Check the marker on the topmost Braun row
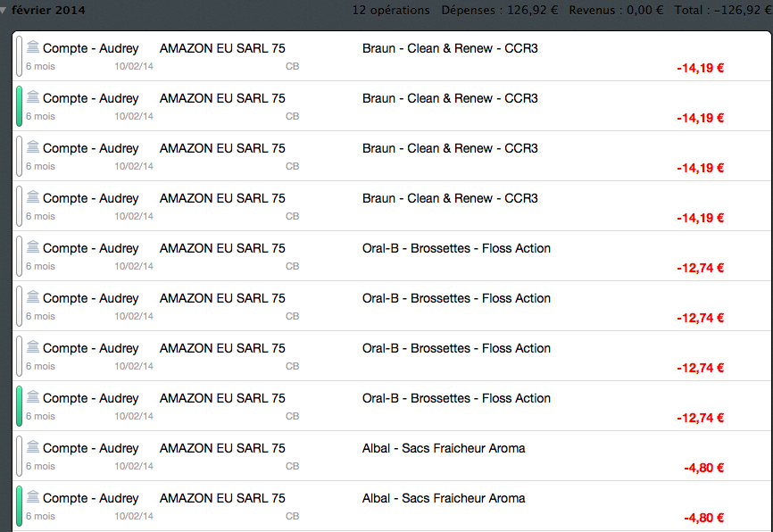 20,56
